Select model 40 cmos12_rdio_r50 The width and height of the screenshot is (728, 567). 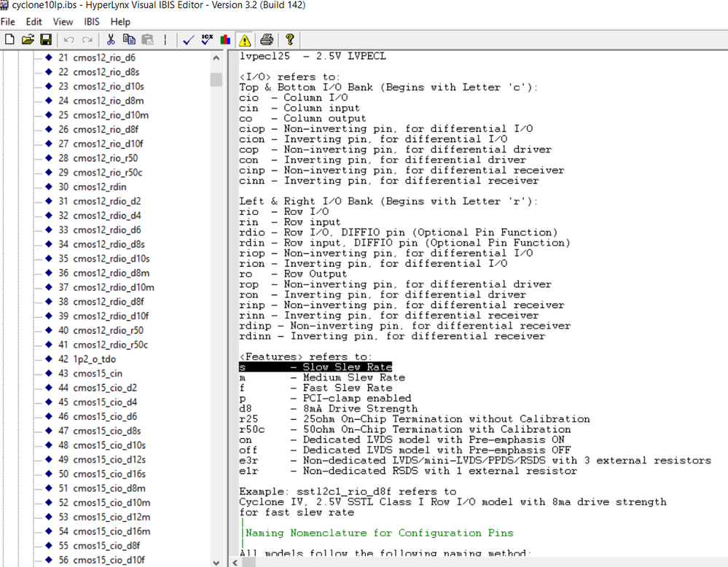coord(101,330)
